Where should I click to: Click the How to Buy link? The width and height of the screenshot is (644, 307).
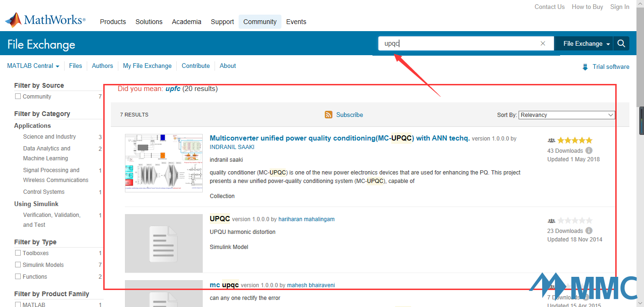587,7
